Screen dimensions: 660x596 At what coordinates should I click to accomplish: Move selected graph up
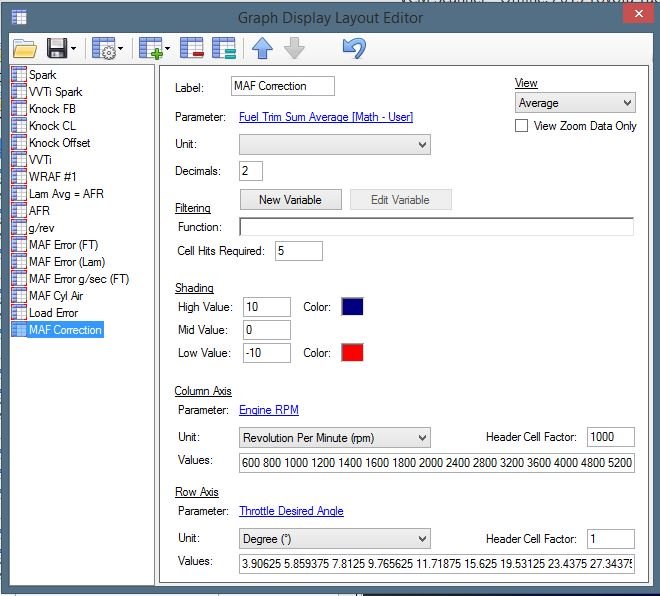click(x=262, y=48)
